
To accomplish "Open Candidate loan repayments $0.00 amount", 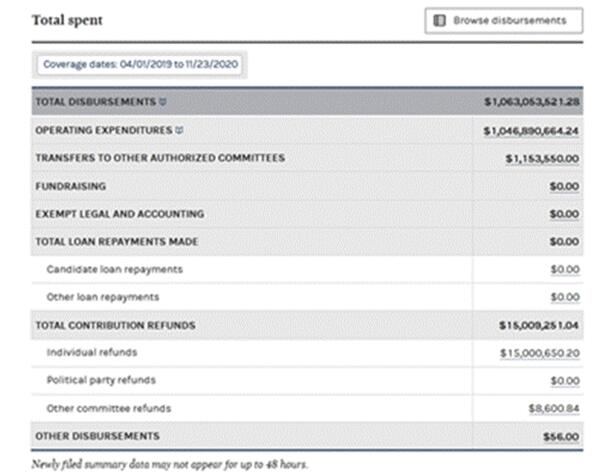I will pyautogui.click(x=564, y=270).
